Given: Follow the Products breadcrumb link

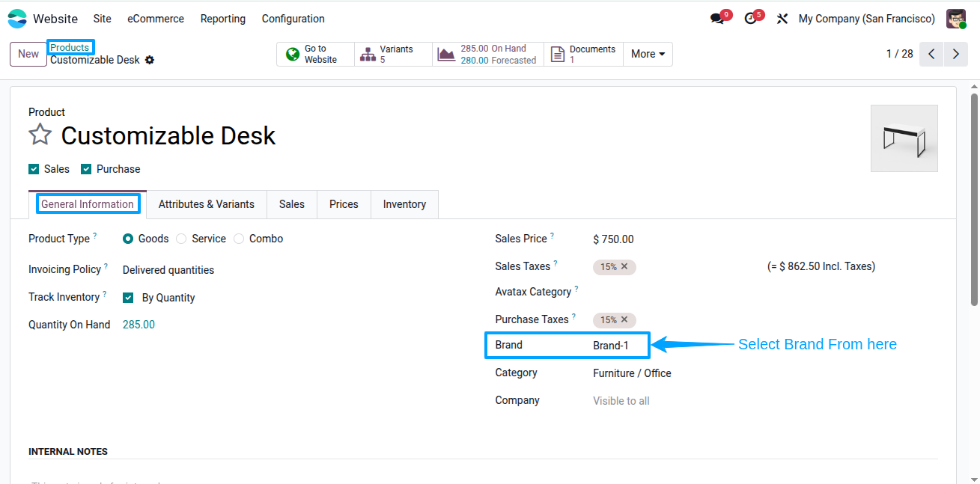Looking at the screenshot, I should point(70,47).
